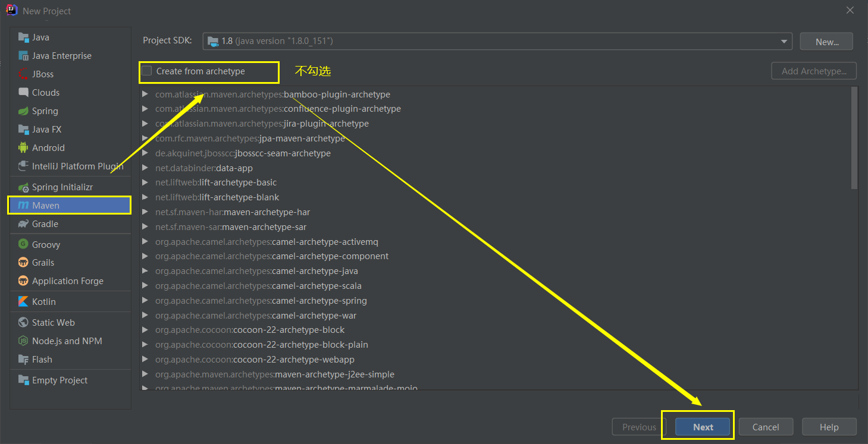The image size is (868, 444).
Task: Select camel-archetype-spring row
Action: point(494,300)
